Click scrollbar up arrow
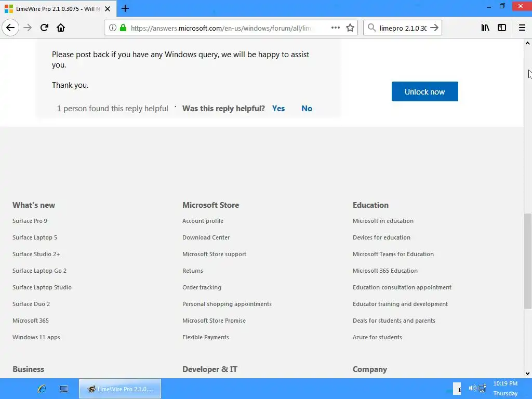 coord(527,43)
